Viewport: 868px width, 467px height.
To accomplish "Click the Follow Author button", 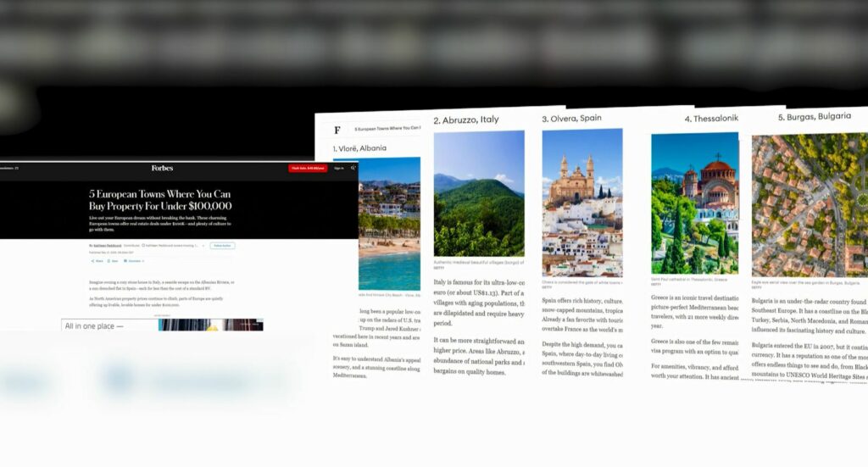I will pos(223,246).
